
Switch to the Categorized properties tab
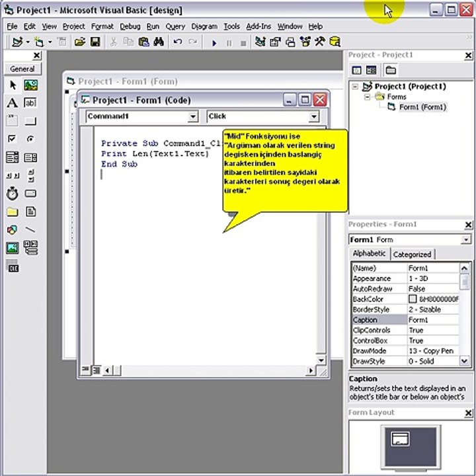point(412,255)
